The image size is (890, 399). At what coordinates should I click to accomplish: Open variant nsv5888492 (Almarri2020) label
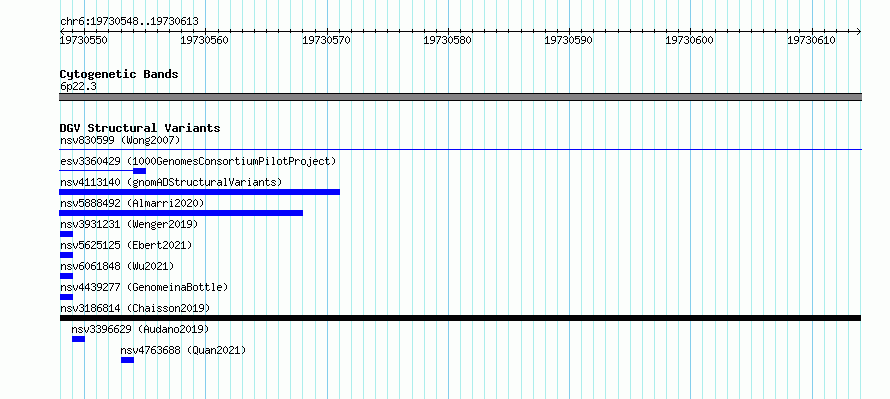[132, 203]
